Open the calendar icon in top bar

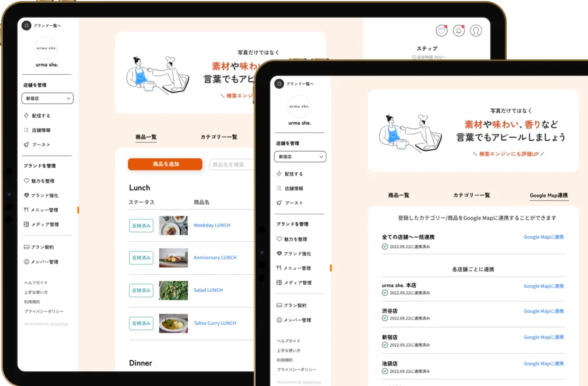(x=442, y=31)
